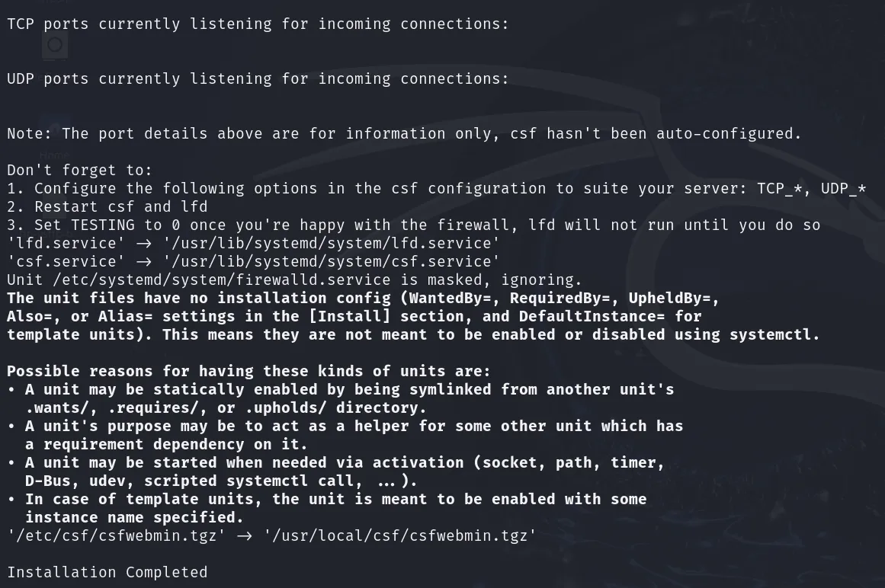Click the 'lfd.service' quoted name at line start
This screenshot has height=588, width=885.
[66, 244]
